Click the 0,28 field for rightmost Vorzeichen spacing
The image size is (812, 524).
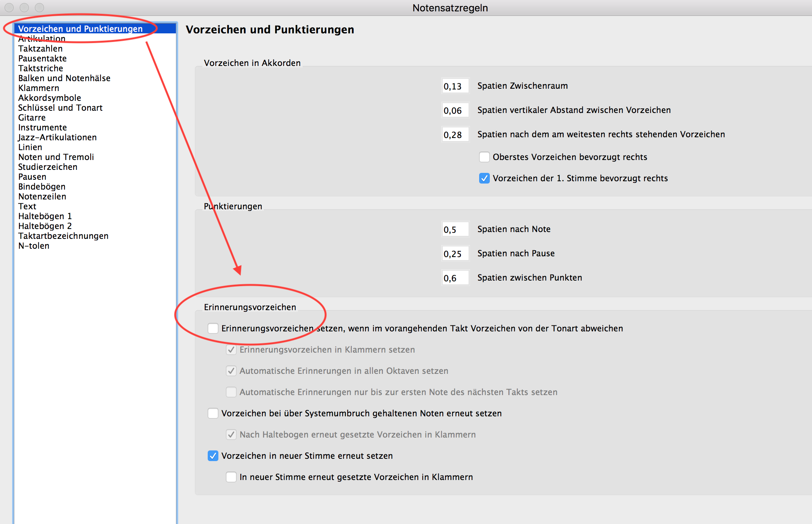(455, 135)
